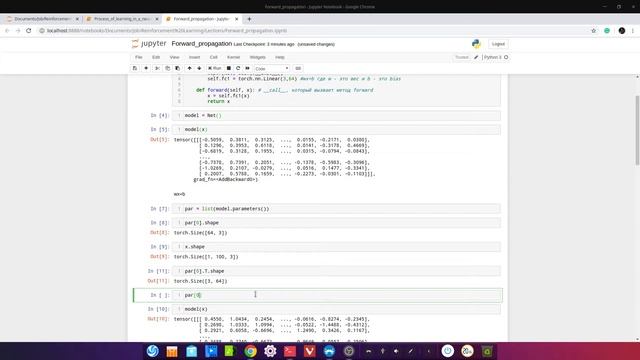Run the current cell

(215, 68)
